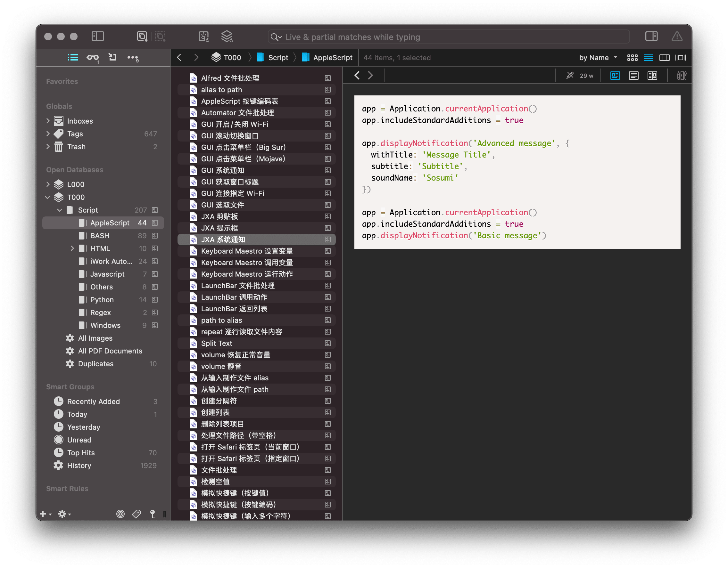Click the highlighter tool icon
Image resolution: width=728 pixels, height=568 pixels.
click(x=570, y=76)
